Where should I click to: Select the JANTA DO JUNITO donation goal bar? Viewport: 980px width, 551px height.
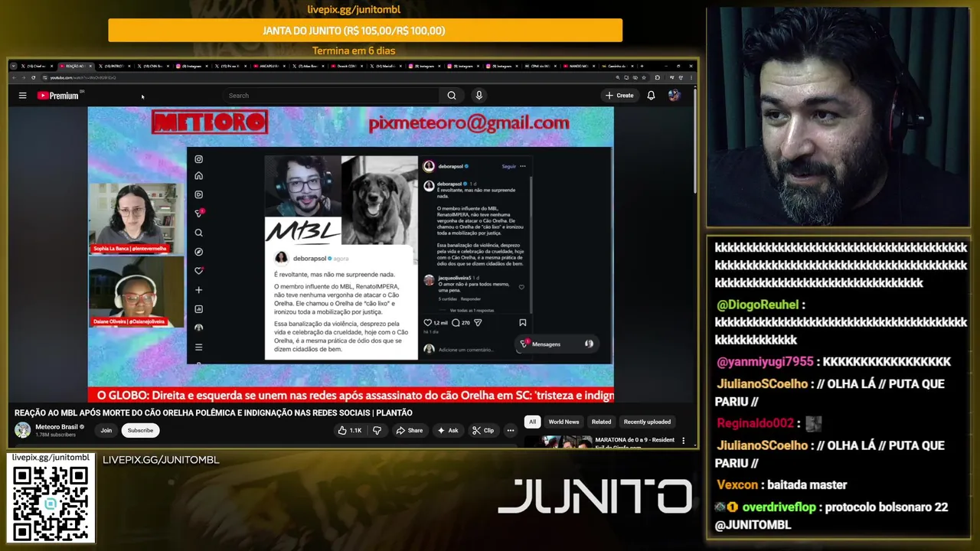[x=365, y=31]
